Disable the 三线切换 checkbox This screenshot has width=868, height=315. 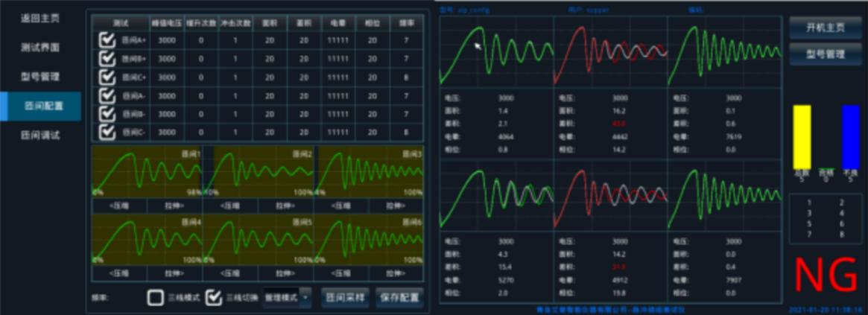click(214, 298)
